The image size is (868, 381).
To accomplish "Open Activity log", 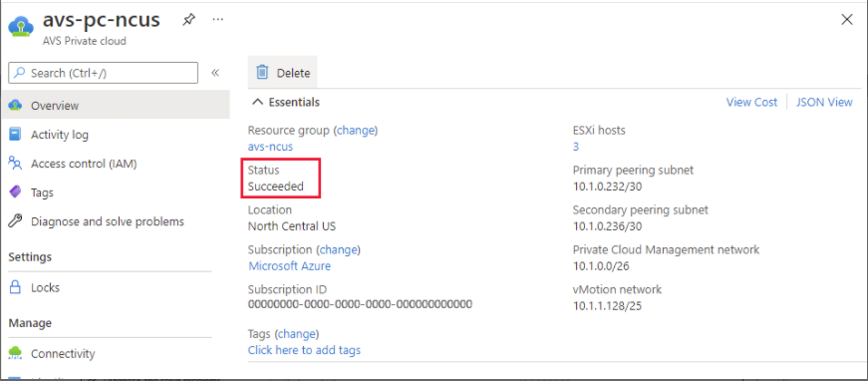I will tap(59, 135).
